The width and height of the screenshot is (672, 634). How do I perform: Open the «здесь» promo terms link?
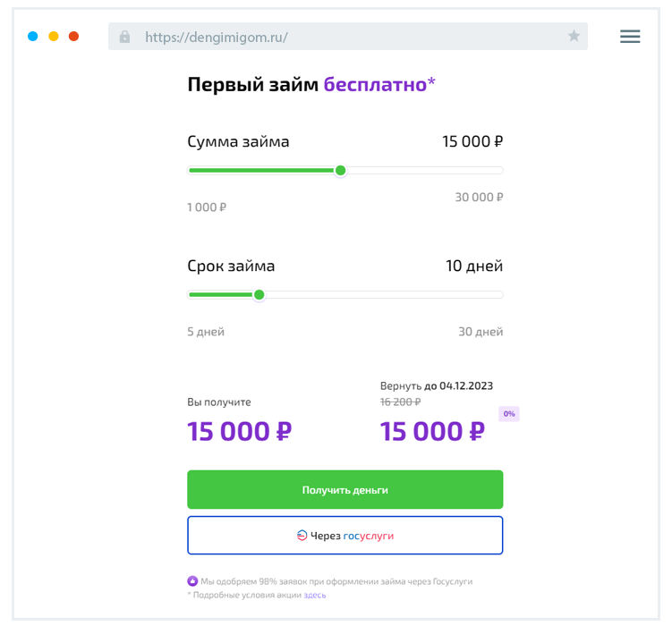pos(314,595)
